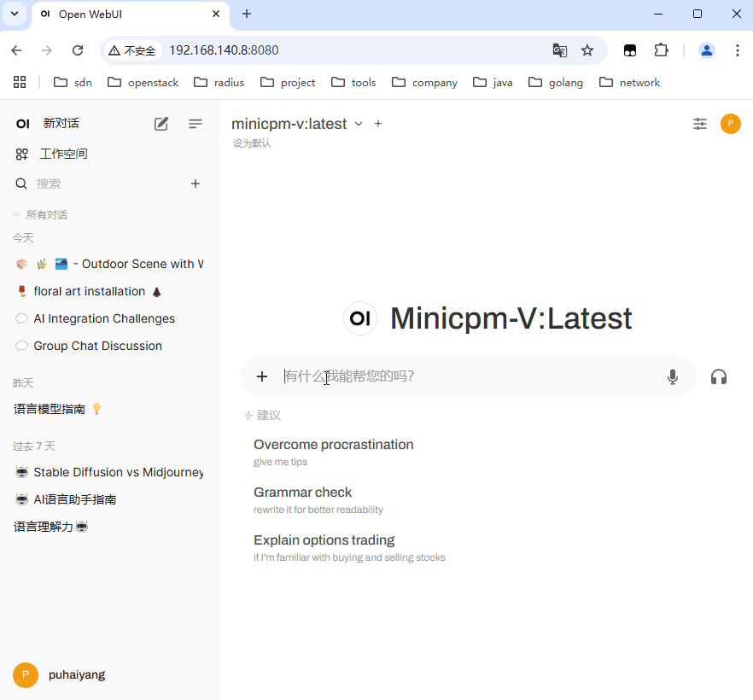Bookmark this page with the star icon
The width and height of the screenshot is (753, 700).
(x=587, y=50)
